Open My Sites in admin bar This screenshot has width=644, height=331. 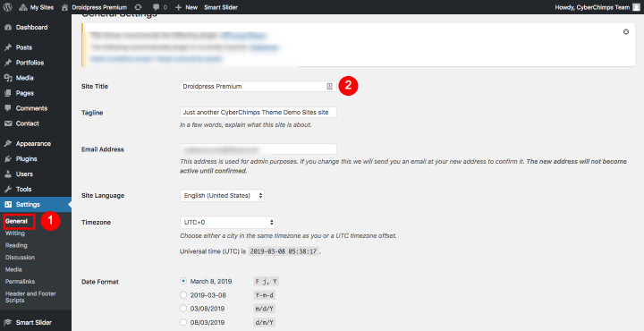(36, 7)
